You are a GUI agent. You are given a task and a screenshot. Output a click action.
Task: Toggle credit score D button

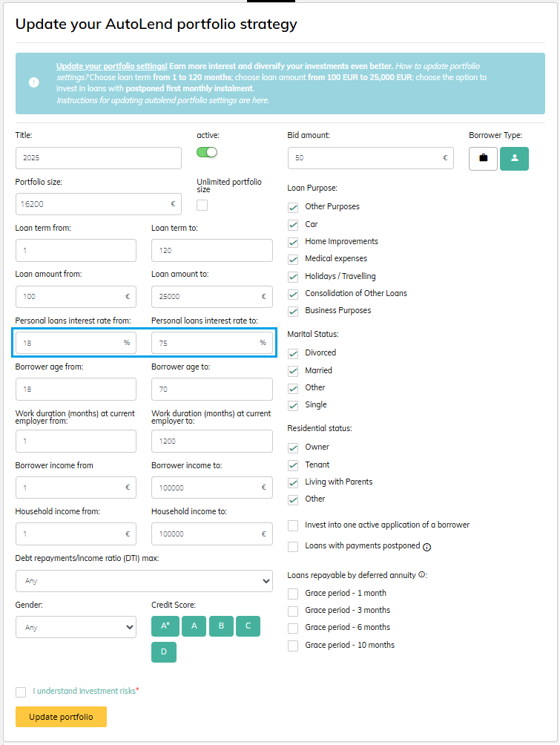[x=164, y=652]
